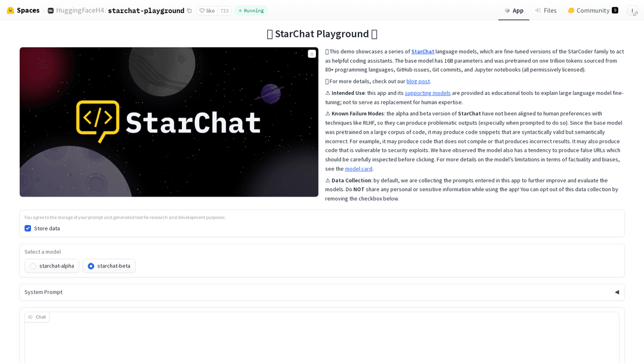The width and height of the screenshot is (644, 363).
Task: Open the StarChat link in description
Action: [423, 51]
